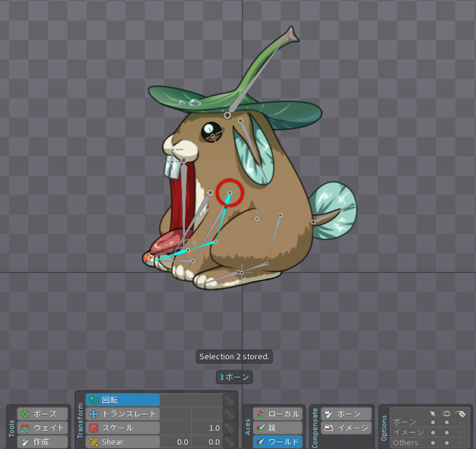Click the select-arrow column icon in Options
The width and height of the screenshot is (476, 449).
point(433,413)
